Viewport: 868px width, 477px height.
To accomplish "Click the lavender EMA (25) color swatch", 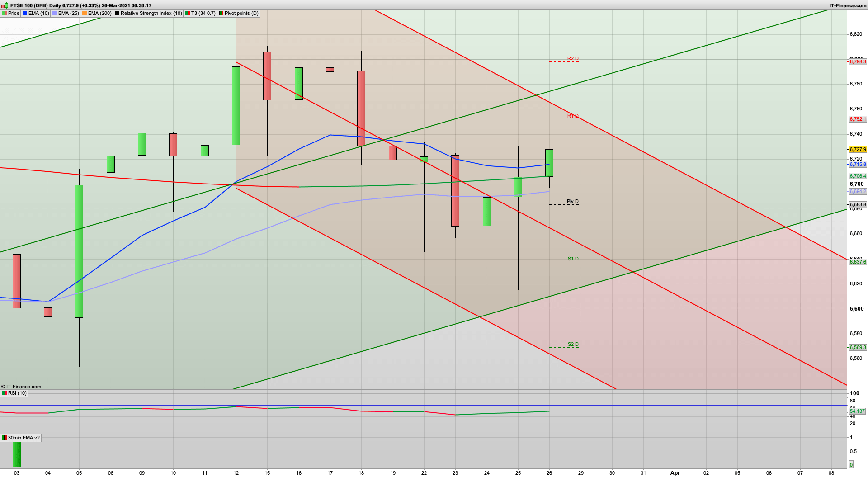I will 55,13.
